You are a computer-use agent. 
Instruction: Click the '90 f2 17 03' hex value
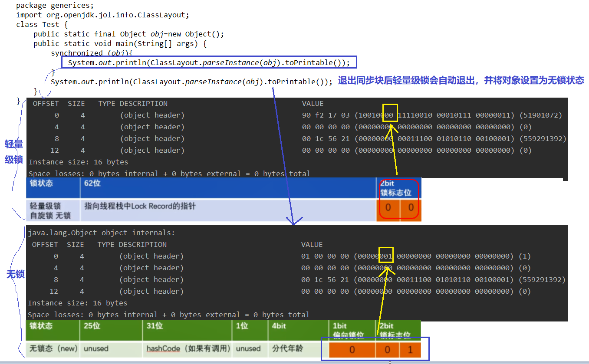[326, 115]
